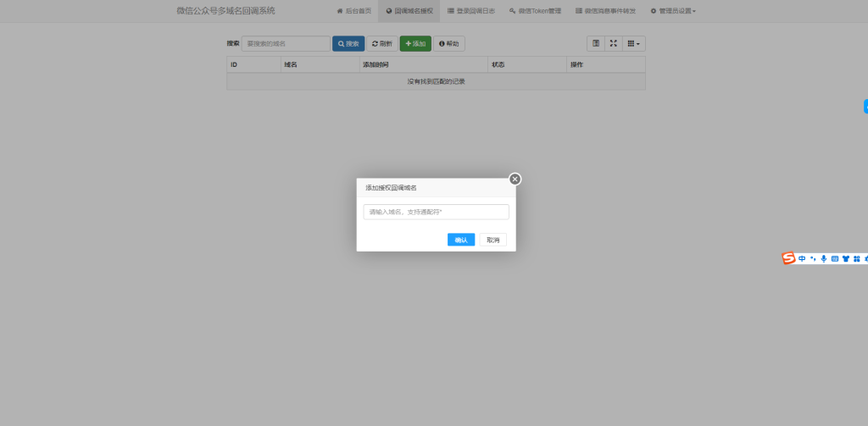Screen dimensions: 868x426
Task: Go to 微信Token管理 menu item
Action: click(535, 11)
